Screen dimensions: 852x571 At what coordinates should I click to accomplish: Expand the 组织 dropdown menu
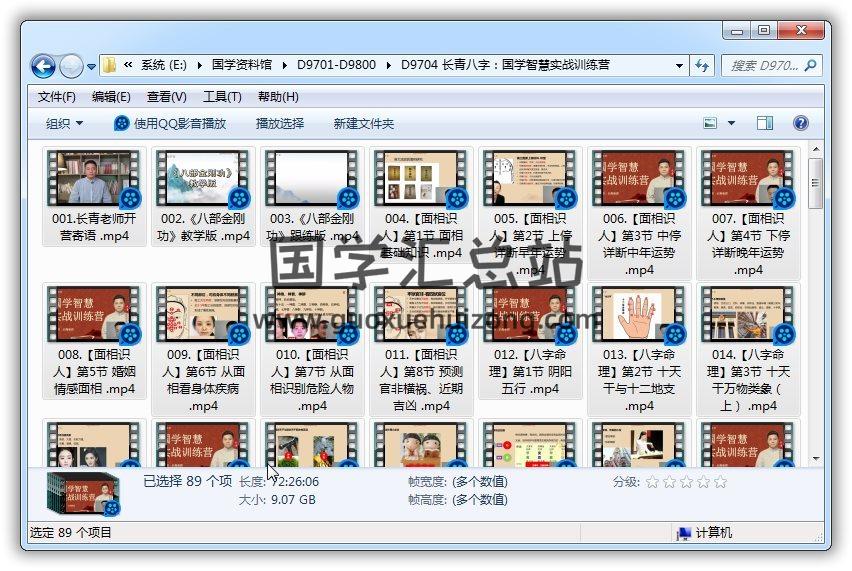tap(65, 123)
